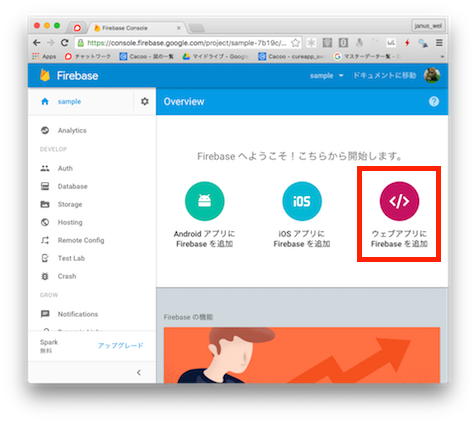Click the orange feature banner image
This screenshot has height=423, width=476.
(x=302, y=355)
